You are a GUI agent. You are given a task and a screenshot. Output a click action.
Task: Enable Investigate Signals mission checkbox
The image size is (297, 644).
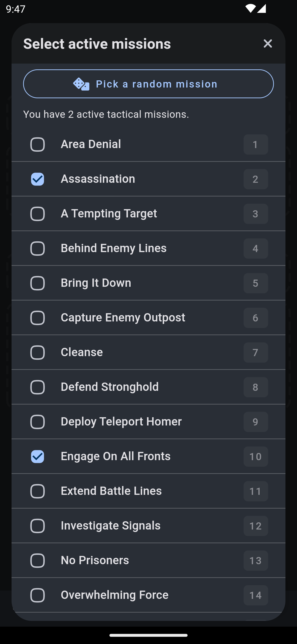pyautogui.click(x=37, y=526)
